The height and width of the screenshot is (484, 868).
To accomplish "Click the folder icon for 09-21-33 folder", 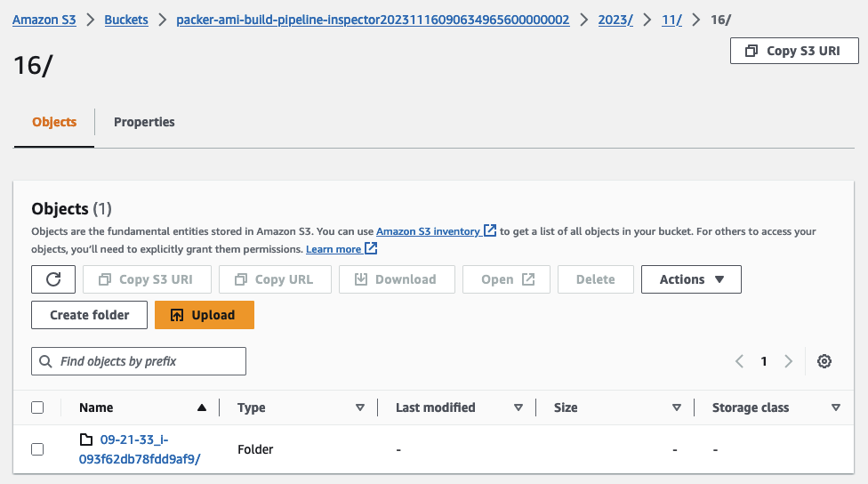I will click(86, 440).
